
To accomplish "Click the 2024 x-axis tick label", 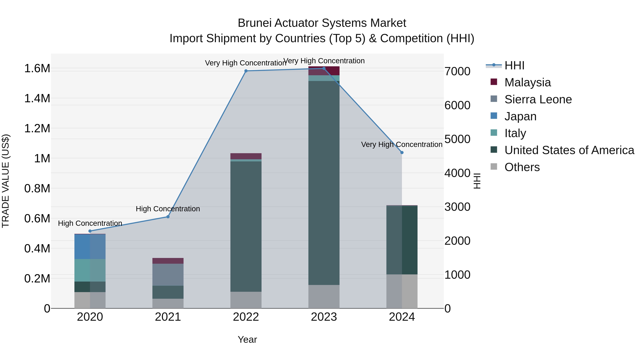I will [402, 317].
